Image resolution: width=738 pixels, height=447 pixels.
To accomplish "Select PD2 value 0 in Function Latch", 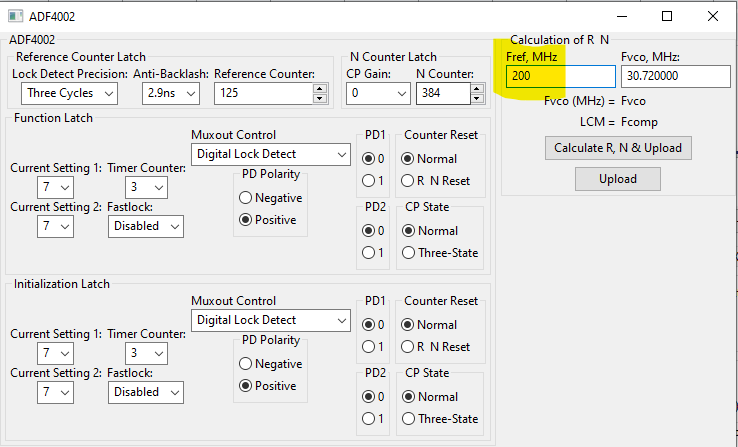I will click(373, 231).
